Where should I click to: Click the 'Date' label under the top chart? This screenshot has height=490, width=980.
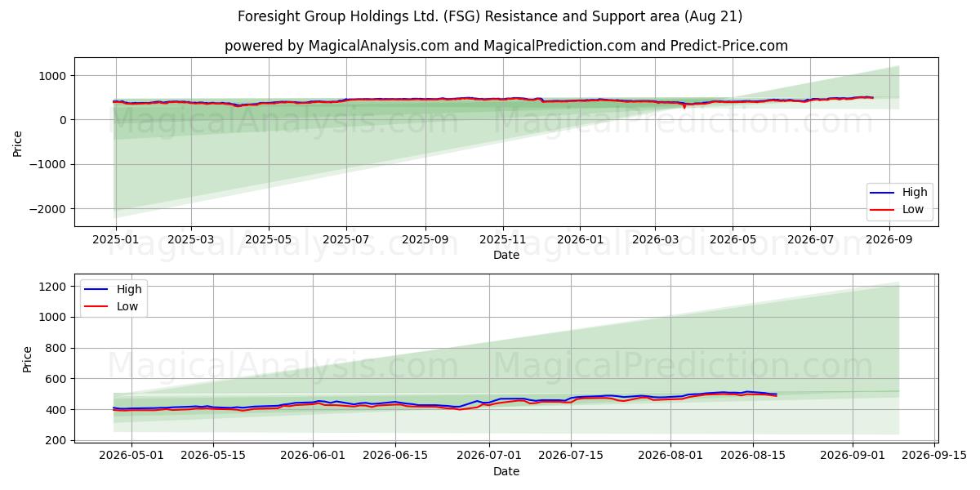(x=506, y=256)
